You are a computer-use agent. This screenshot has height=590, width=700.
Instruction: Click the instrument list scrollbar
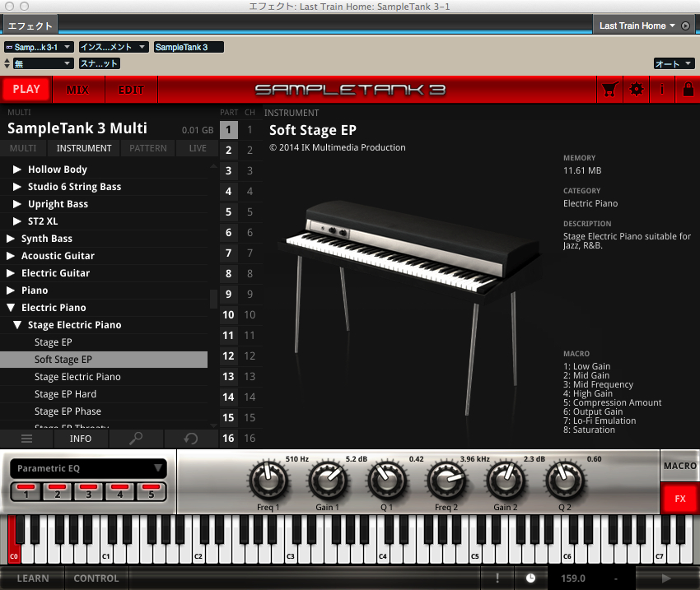213,299
